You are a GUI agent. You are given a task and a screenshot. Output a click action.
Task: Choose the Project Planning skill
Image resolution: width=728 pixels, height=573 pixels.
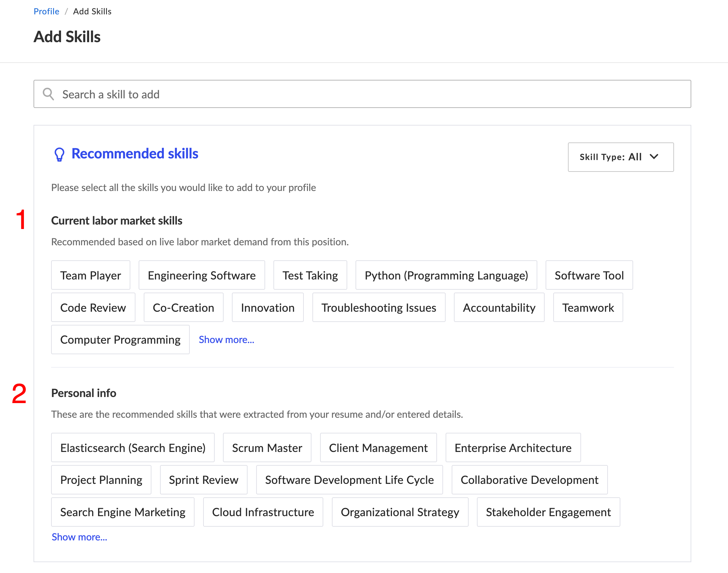pyautogui.click(x=101, y=480)
